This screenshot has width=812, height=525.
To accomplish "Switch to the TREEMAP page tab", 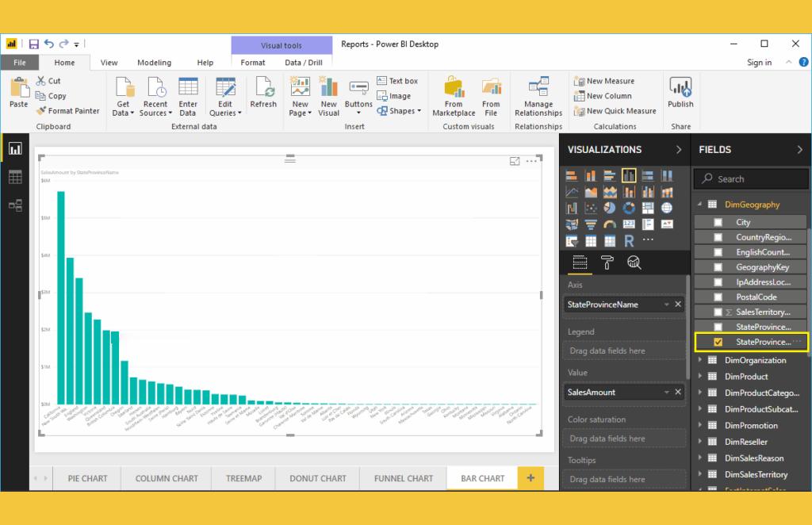I will (x=244, y=478).
